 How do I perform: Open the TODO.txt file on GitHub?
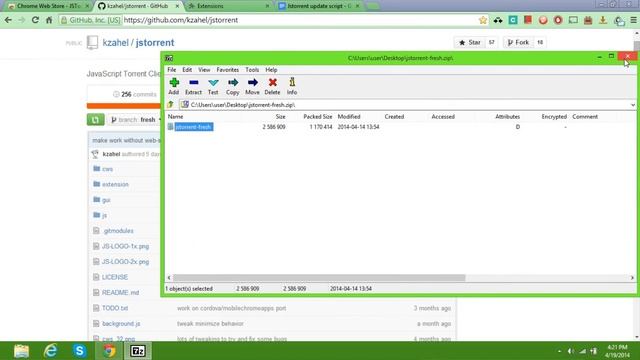(x=115, y=308)
